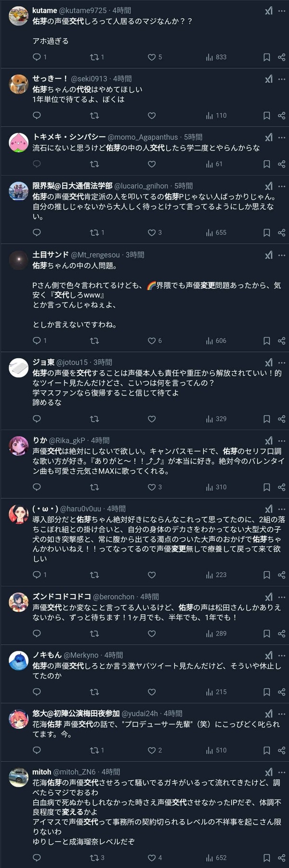Screen dimensions: 289x868
Task: Like kutame's tweet with 5 likes
Action: [x=155, y=57]
